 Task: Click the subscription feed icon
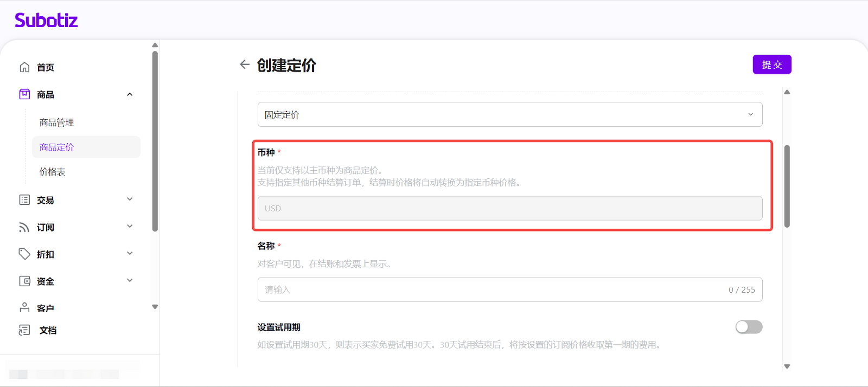pyautogui.click(x=24, y=227)
